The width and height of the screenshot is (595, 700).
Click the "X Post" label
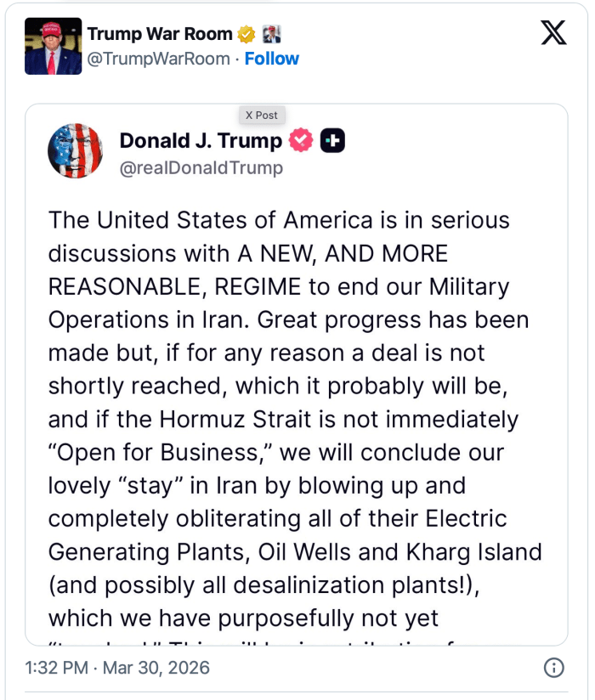click(261, 115)
